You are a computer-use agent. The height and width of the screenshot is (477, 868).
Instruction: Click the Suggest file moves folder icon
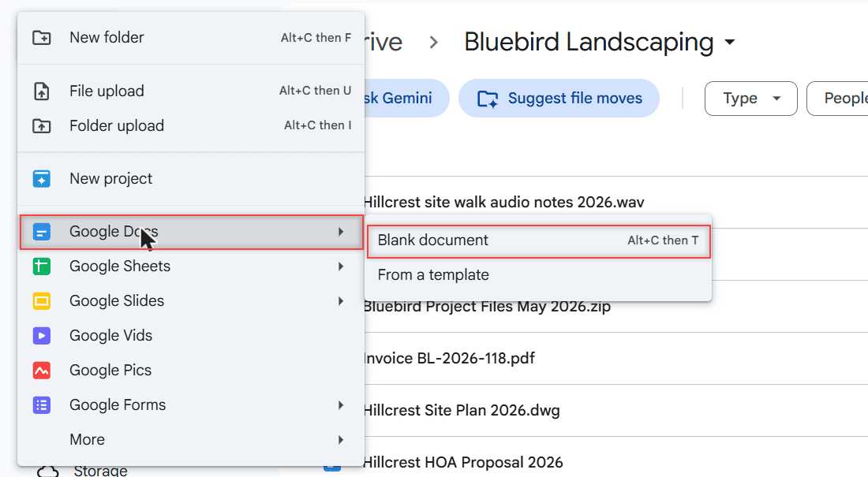click(488, 99)
